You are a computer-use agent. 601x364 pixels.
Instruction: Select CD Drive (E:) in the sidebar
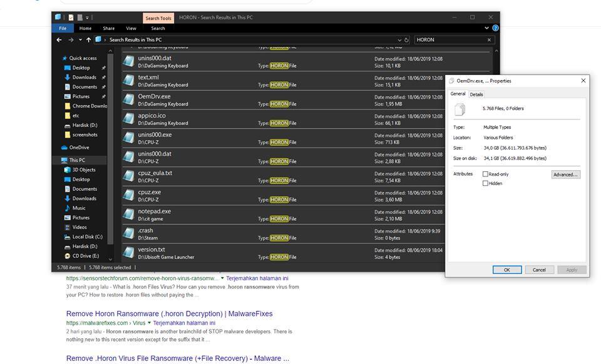click(x=82, y=256)
